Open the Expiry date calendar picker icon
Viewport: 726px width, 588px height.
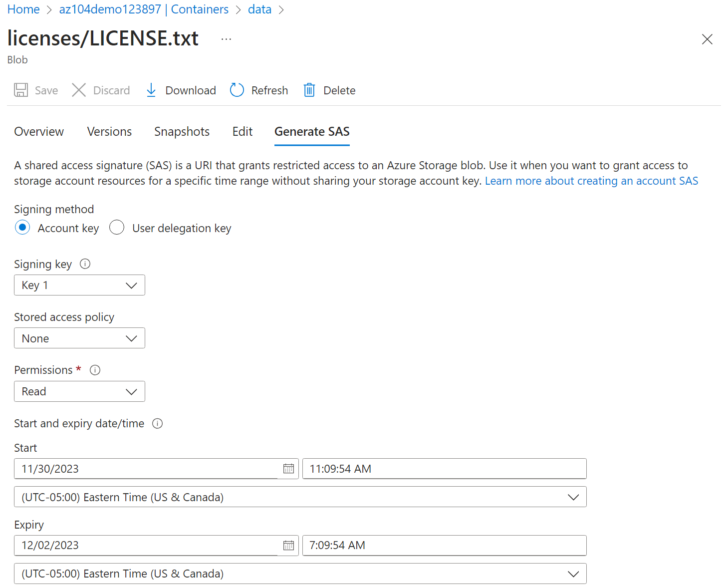click(288, 546)
